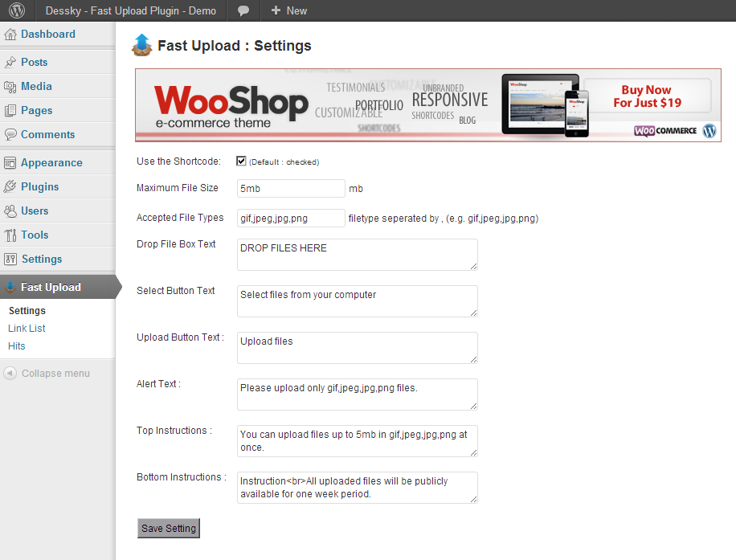Open the comments bubble icon in admin bar
The image size is (736, 560).
pyautogui.click(x=243, y=10)
